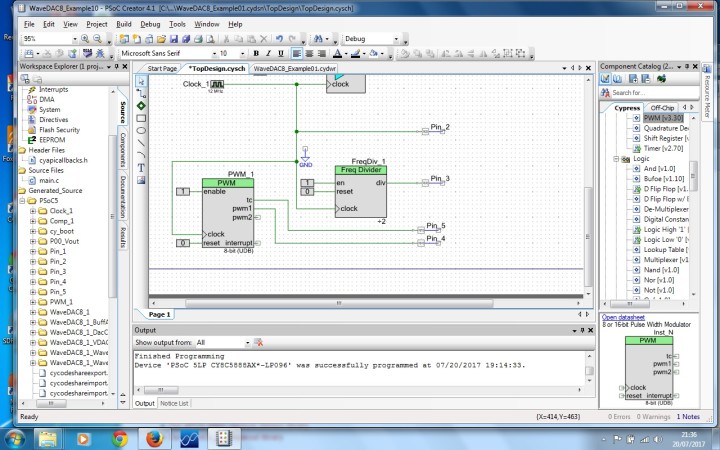Image resolution: width=720 pixels, height=450 pixels.
Task: Collapse all in Component Catalog
Action: tap(645, 79)
